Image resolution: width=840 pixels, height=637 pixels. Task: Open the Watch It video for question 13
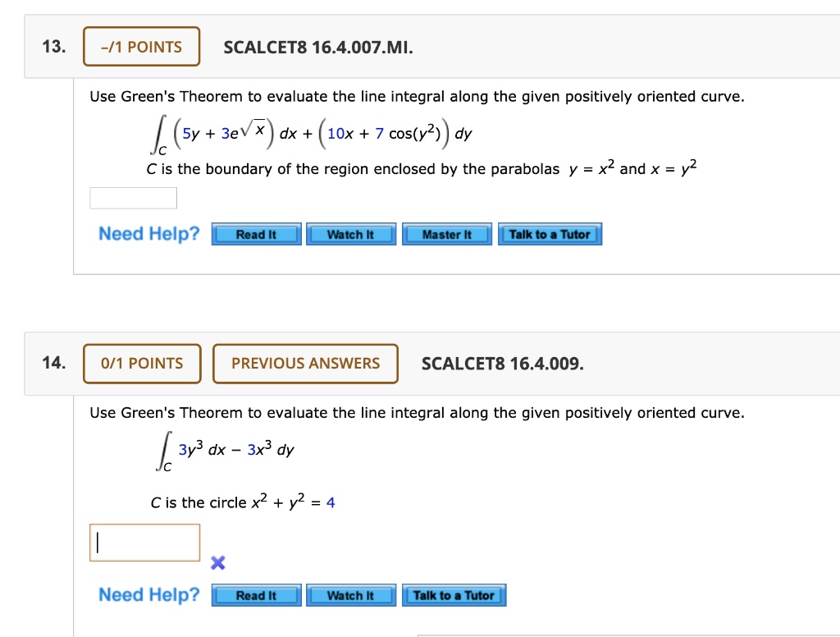pyautogui.click(x=351, y=234)
